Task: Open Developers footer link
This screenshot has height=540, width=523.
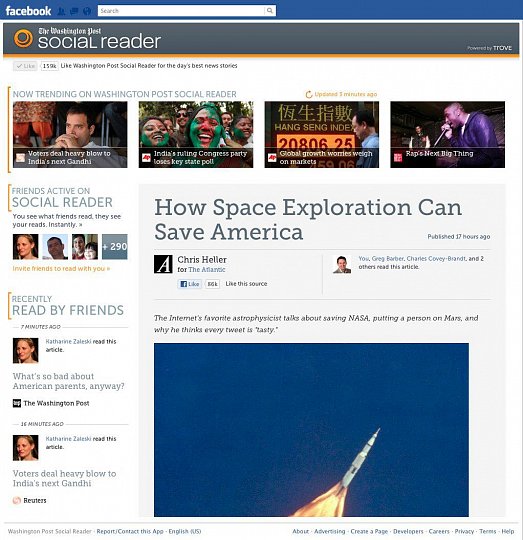Action: pos(408,531)
